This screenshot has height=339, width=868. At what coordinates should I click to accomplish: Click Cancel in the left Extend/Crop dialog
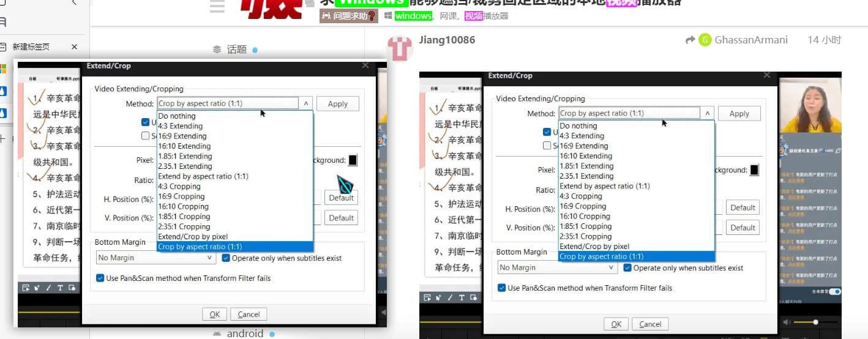click(x=249, y=314)
